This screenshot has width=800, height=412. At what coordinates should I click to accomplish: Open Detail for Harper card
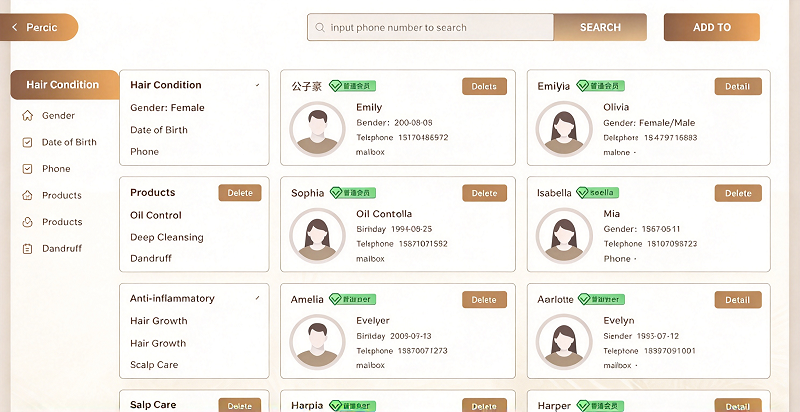(x=738, y=406)
